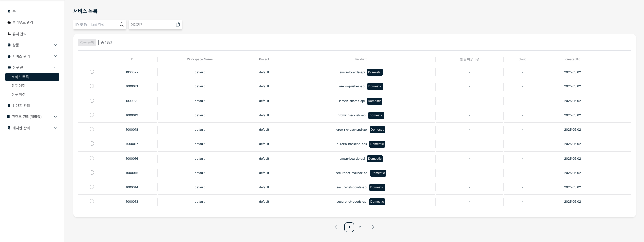Select radio button for row 1000021
This screenshot has width=644, height=242.
click(x=92, y=86)
